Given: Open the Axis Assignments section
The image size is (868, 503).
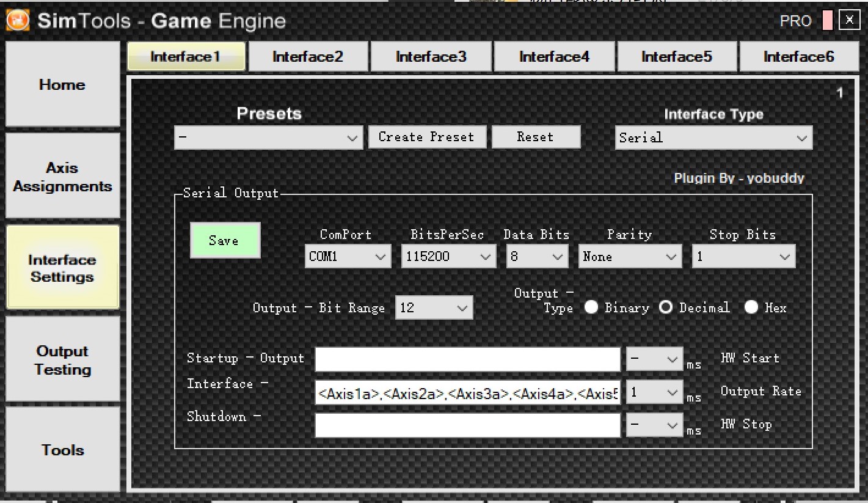Looking at the screenshot, I should point(62,177).
